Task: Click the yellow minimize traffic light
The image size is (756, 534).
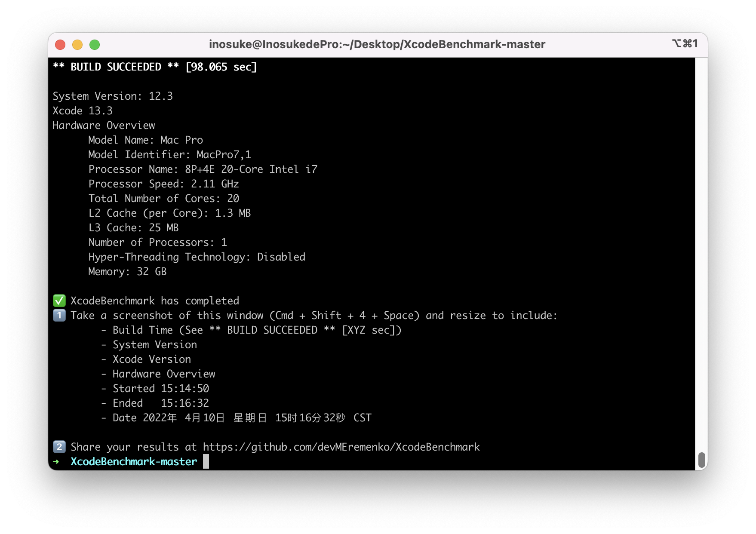Action: point(77,44)
